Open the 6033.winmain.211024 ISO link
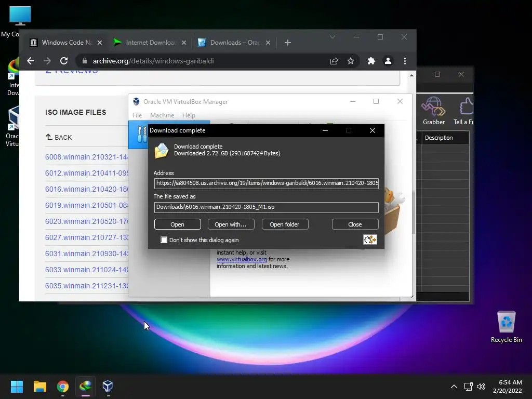The height and width of the screenshot is (399, 532). pos(87,270)
